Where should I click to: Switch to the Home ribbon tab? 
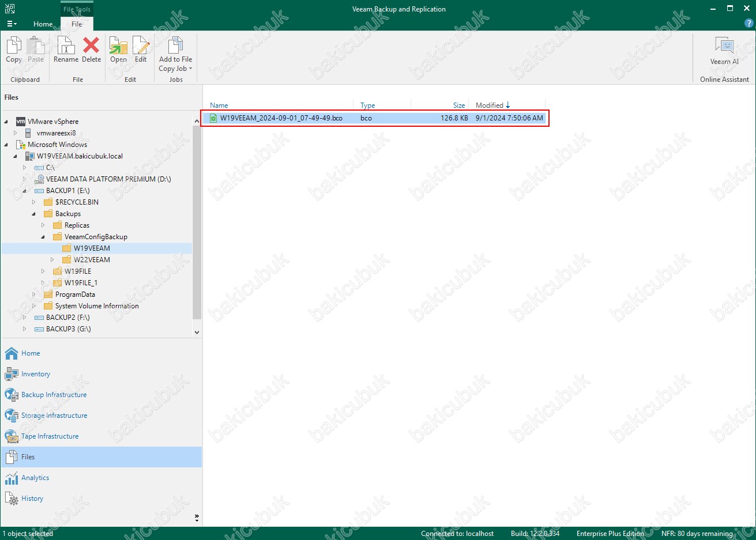(43, 24)
